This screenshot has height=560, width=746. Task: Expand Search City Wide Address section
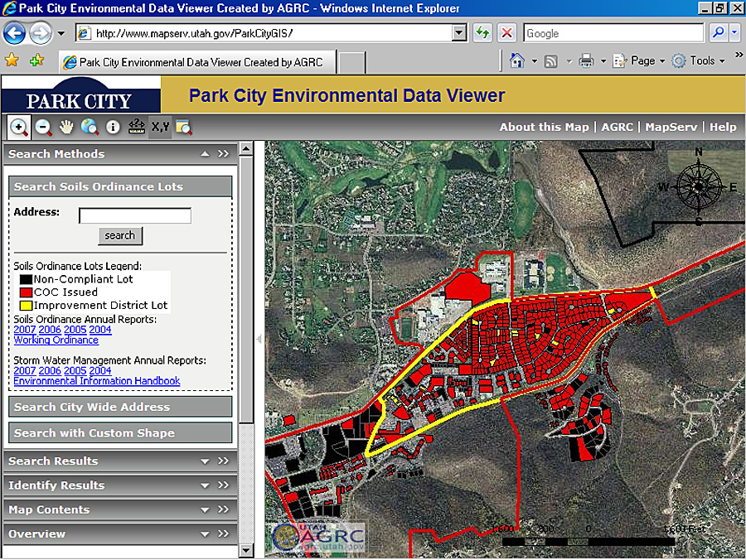coord(120,407)
